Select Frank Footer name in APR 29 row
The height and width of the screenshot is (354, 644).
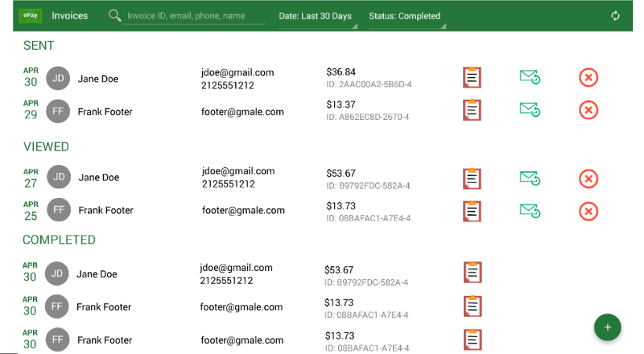pos(105,112)
